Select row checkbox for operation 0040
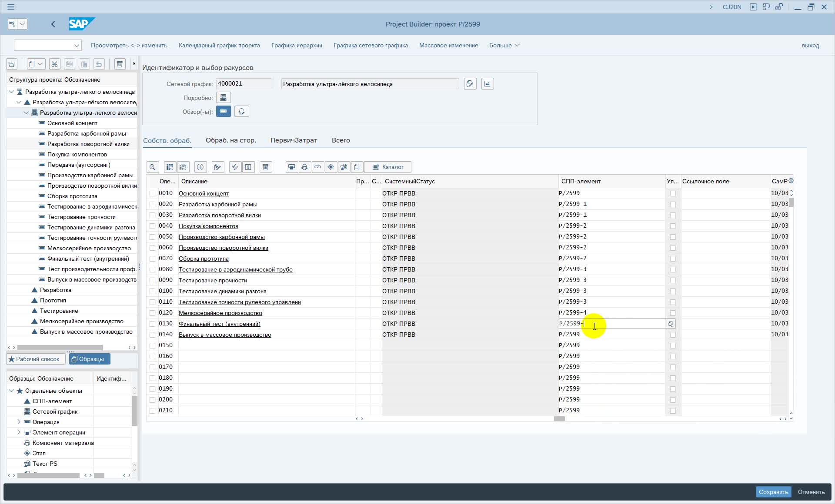 [152, 226]
